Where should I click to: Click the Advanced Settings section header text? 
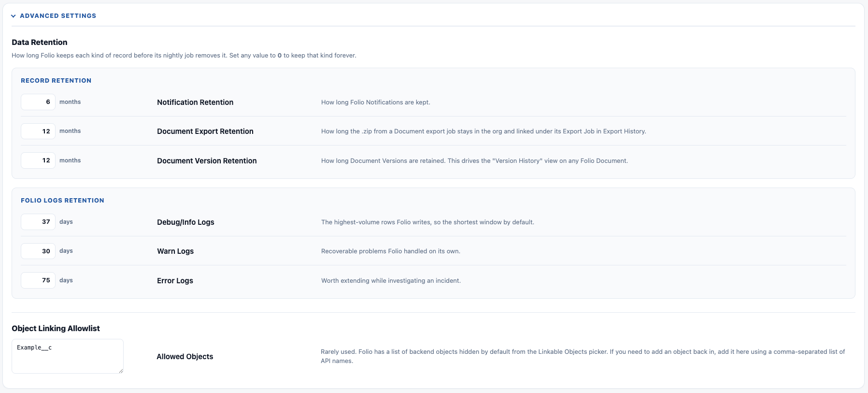(58, 16)
